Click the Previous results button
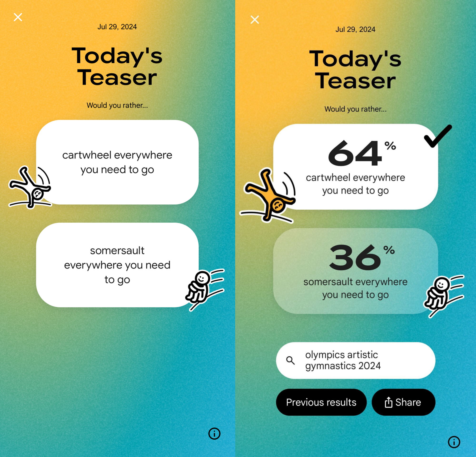The width and height of the screenshot is (476, 457). (x=320, y=402)
